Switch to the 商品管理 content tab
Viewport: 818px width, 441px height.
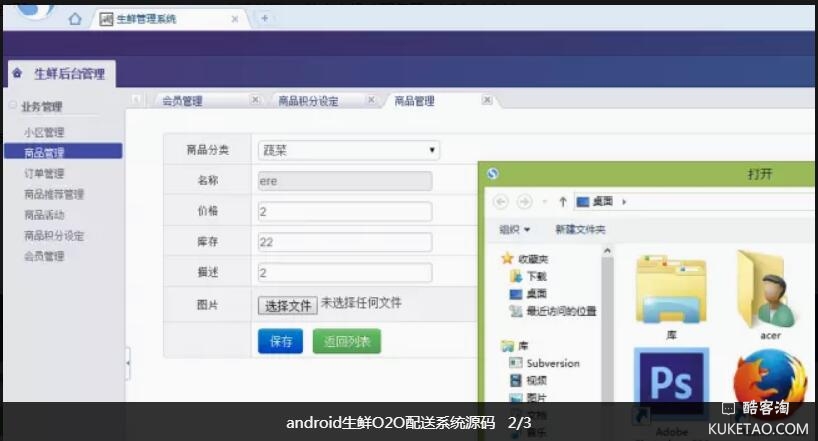pyautogui.click(x=414, y=101)
